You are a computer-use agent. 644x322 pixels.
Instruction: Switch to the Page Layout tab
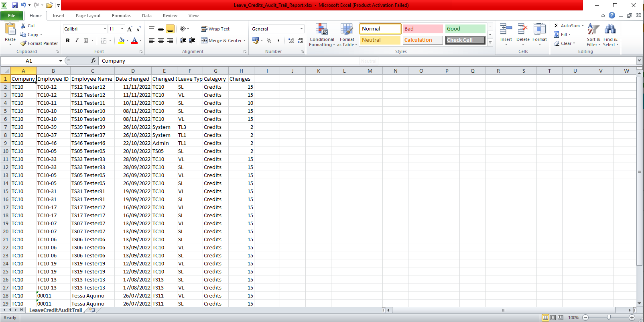[88, 16]
